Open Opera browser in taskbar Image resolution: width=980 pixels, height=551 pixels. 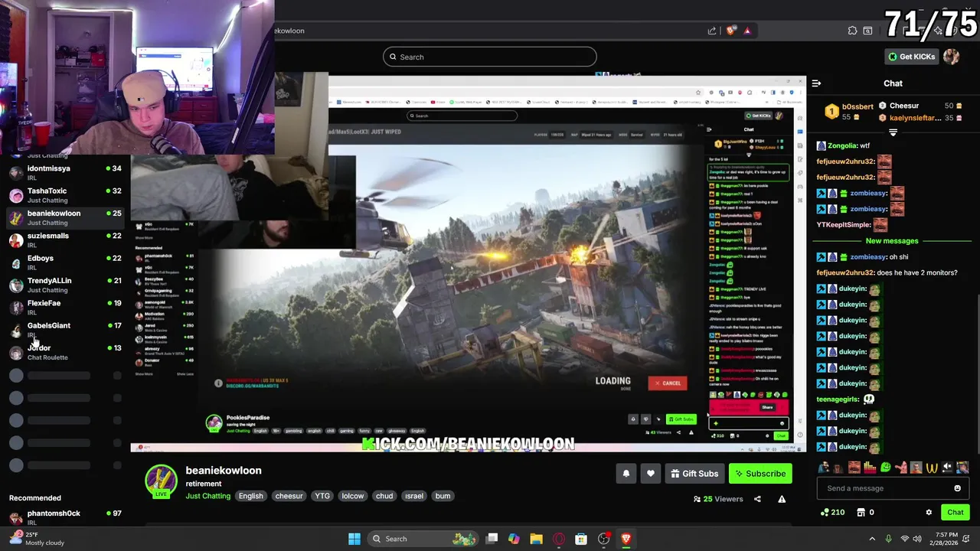point(559,539)
